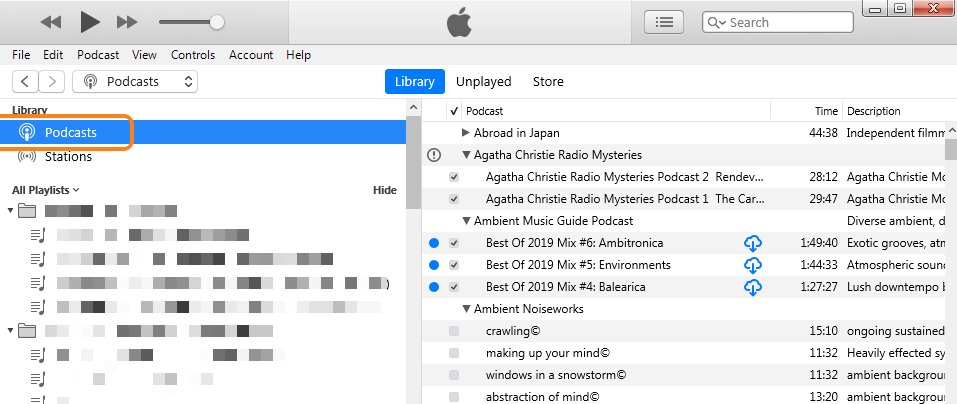The image size is (957, 404).
Task: Click the 44:38 duration for Abroad in Japan
Action: [823, 133]
